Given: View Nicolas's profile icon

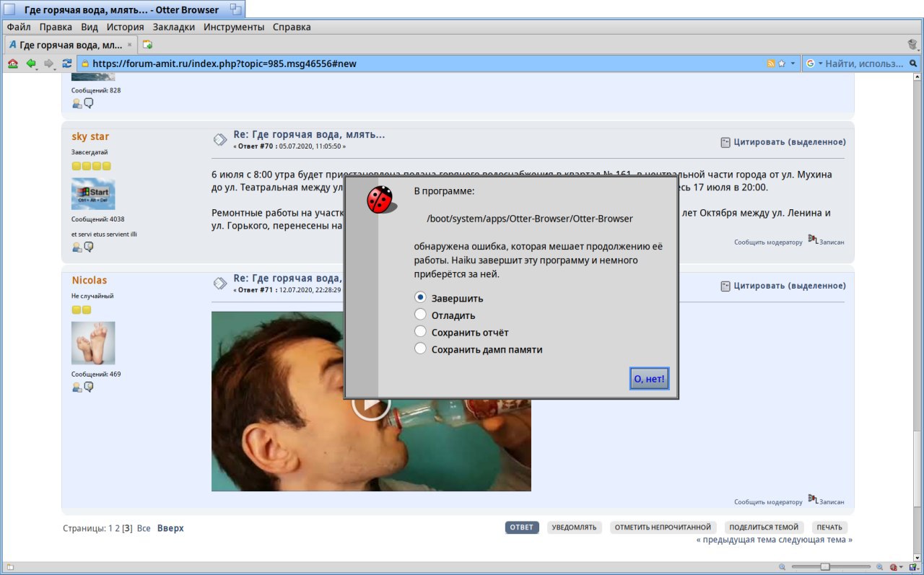Looking at the screenshot, I should point(77,387).
